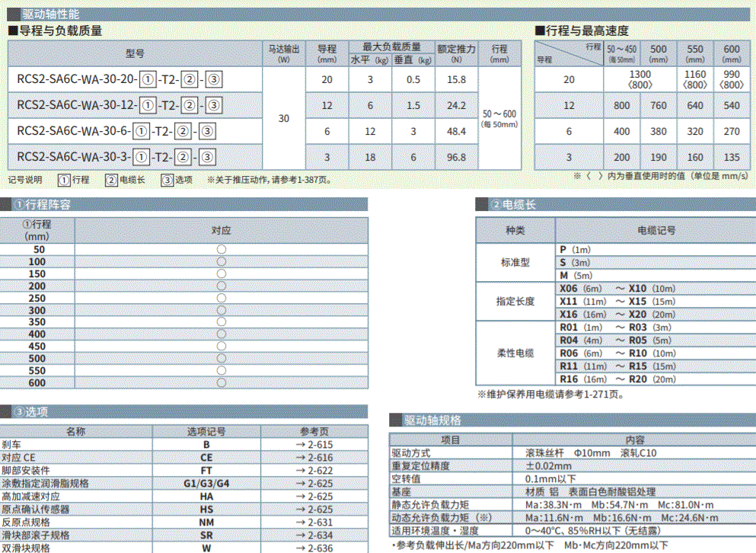Open page reference →2-631

click(314, 523)
